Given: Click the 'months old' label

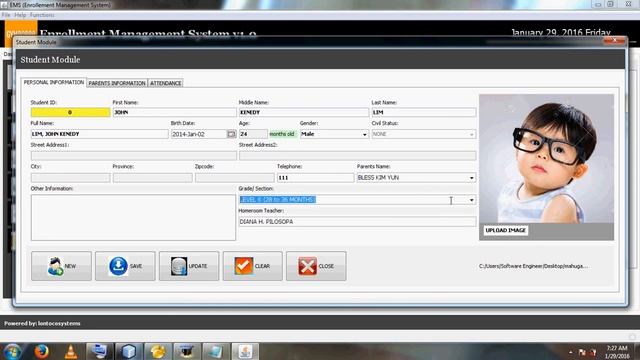Looking at the screenshot, I should [282, 134].
